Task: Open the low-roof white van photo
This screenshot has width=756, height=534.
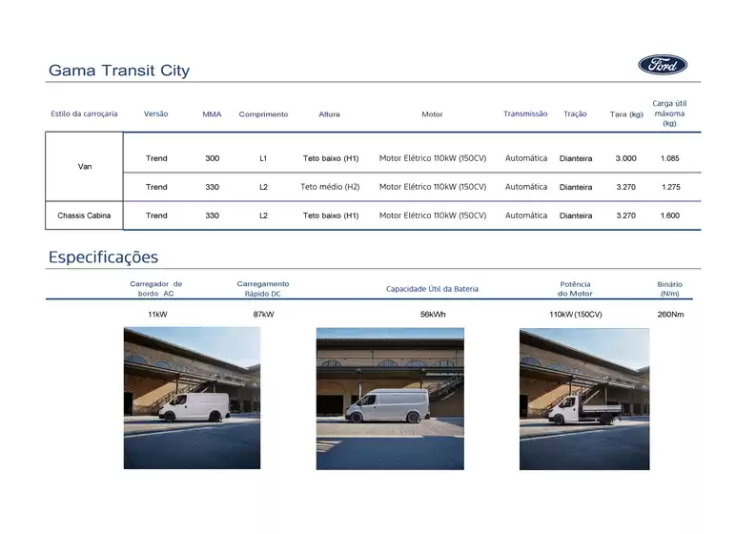Action: point(192,398)
